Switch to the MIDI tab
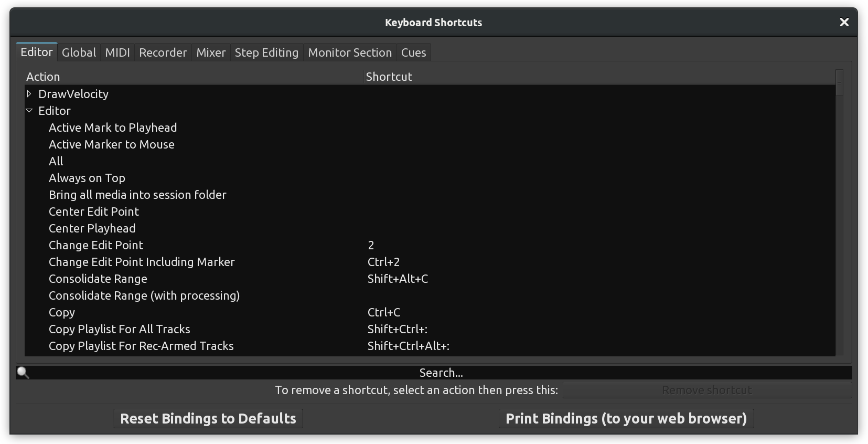Image resolution: width=868 pixels, height=444 pixels. point(117,52)
